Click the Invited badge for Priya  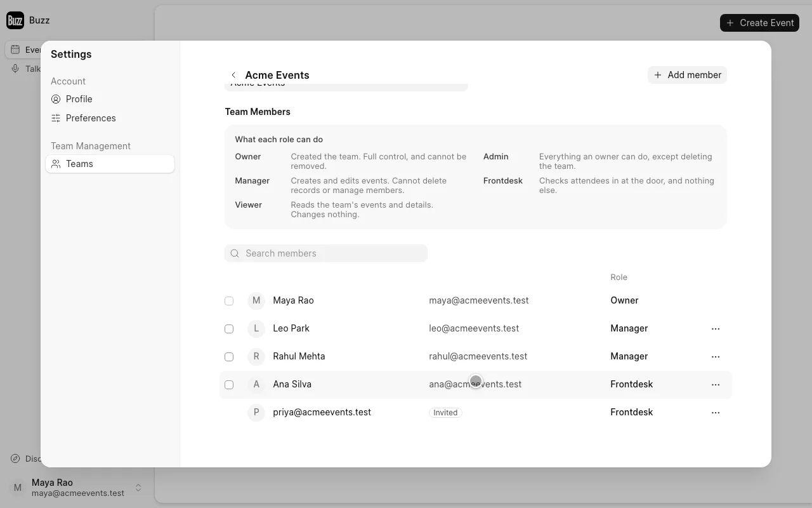point(445,413)
